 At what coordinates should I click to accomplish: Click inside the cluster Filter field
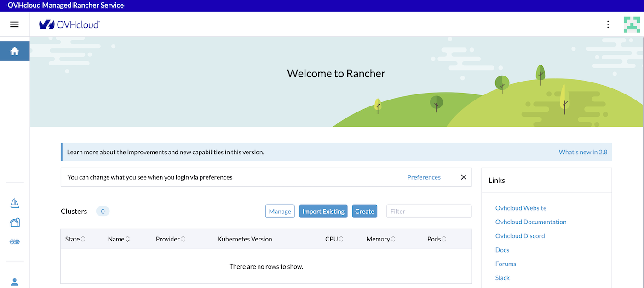click(428, 211)
